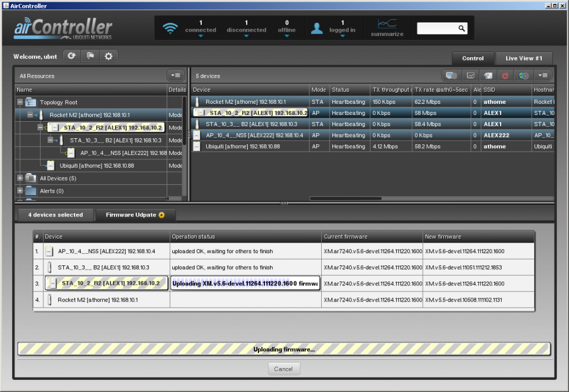
Task: Click Rocket M2 icon in firmware list
Action: [49, 299]
